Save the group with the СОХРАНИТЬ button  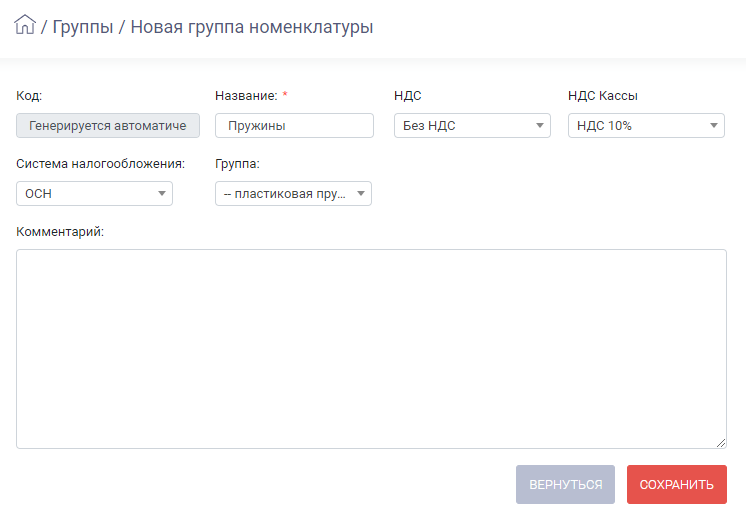pyautogui.click(x=677, y=484)
